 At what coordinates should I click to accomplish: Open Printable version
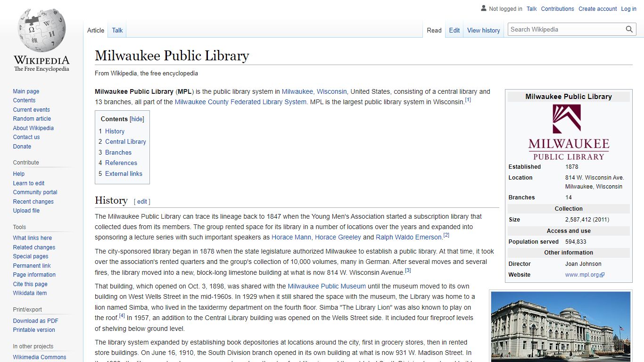[x=34, y=330]
